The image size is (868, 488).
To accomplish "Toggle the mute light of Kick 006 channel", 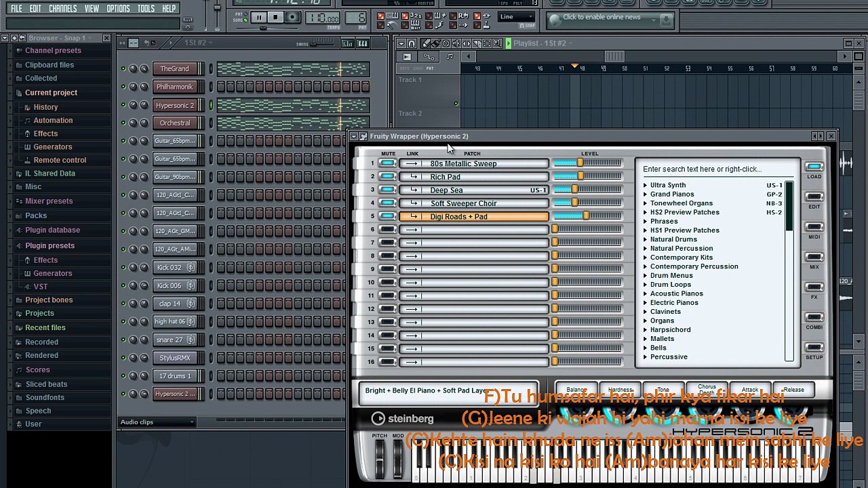I will (x=123, y=285).
